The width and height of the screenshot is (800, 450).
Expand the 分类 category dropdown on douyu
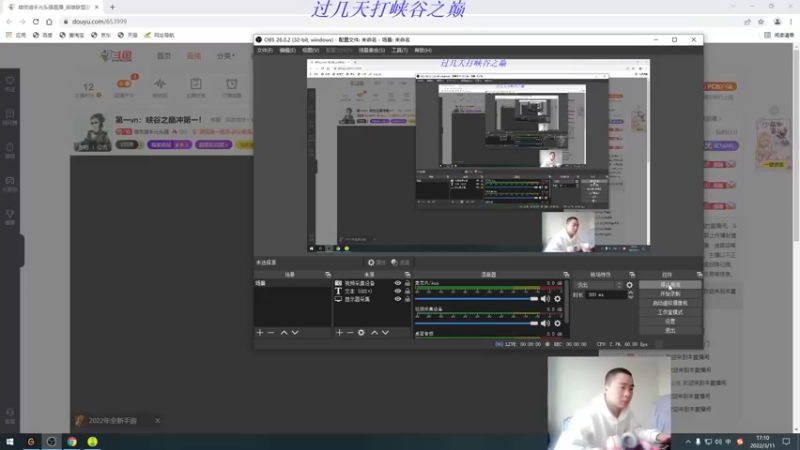click(226, 56)
